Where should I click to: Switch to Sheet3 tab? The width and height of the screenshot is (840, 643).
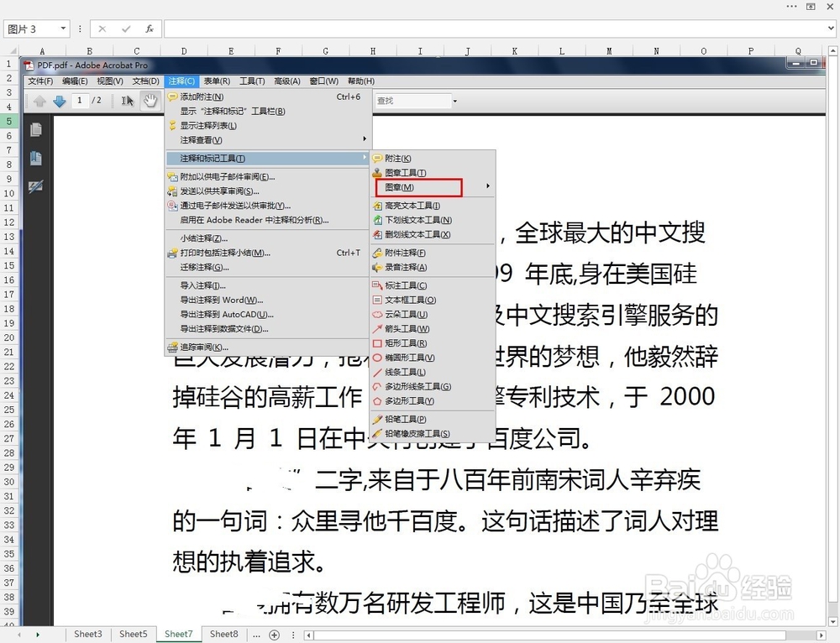coord(88,634)
